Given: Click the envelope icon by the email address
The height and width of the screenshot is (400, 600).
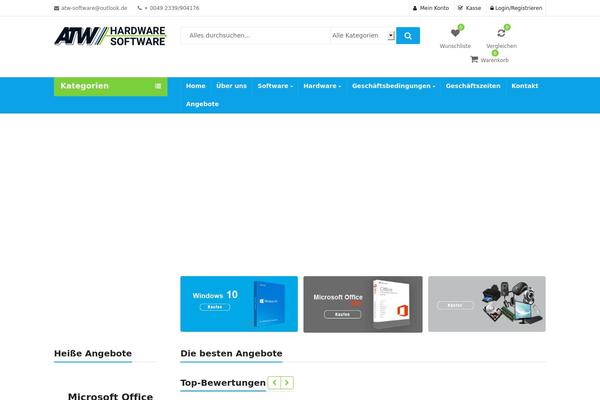Looking at the screenshot, I should 57,8.
